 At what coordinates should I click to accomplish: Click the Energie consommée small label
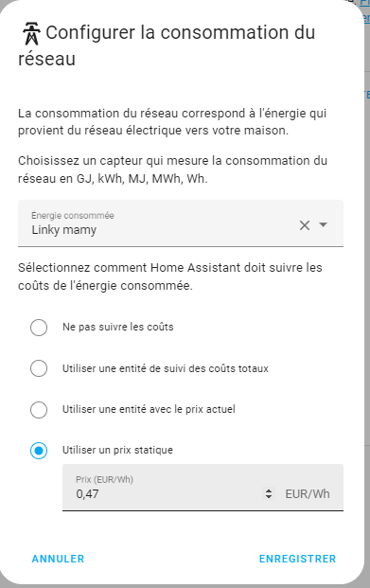tap(73, 216)
